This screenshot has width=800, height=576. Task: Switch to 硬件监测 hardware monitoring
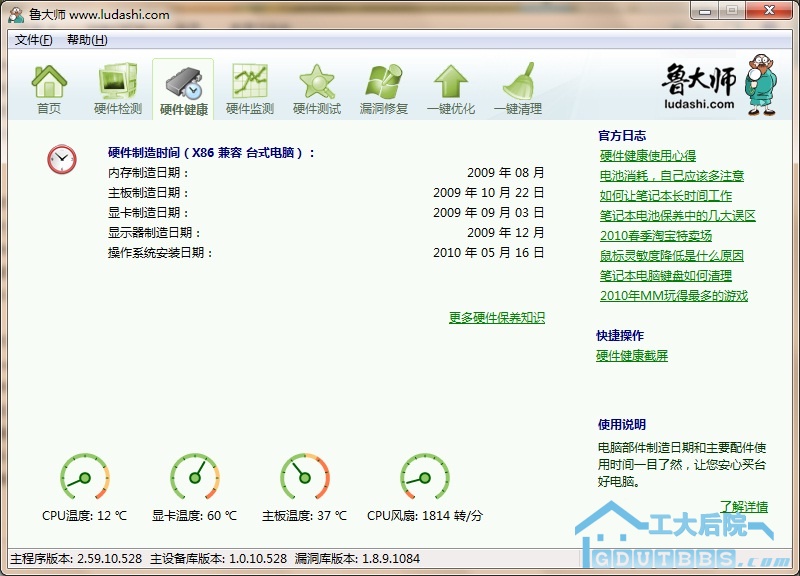coord(250,88)
